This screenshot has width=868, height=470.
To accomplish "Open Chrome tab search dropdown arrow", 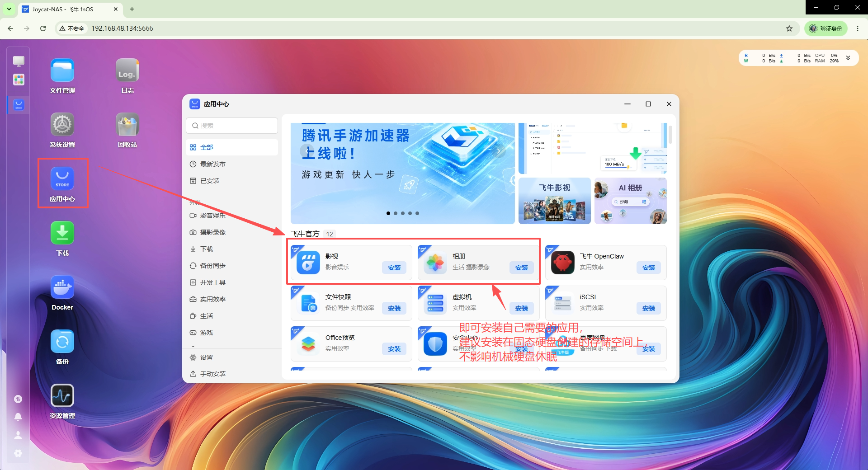I will (x=9, y=9).
